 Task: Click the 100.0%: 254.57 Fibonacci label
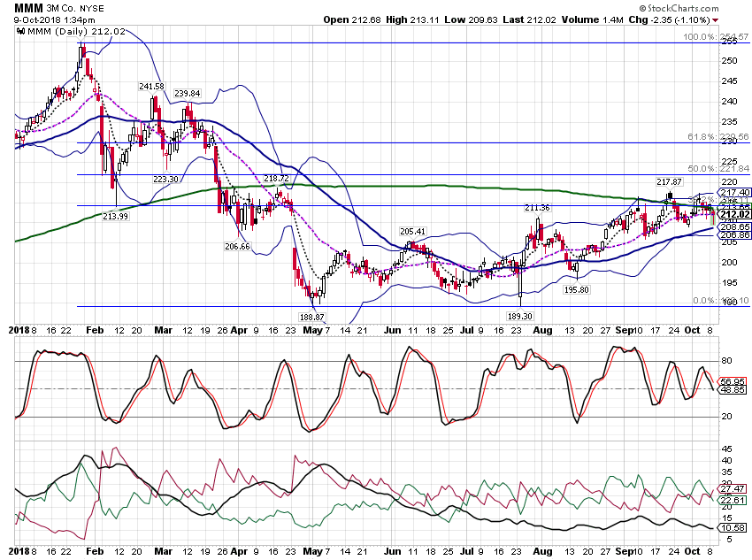(x=715, y=37)
